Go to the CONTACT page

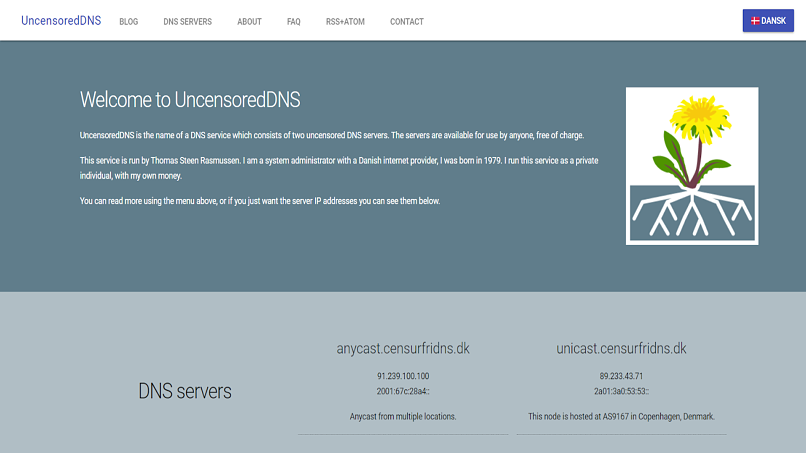click(x=407, y=22)
